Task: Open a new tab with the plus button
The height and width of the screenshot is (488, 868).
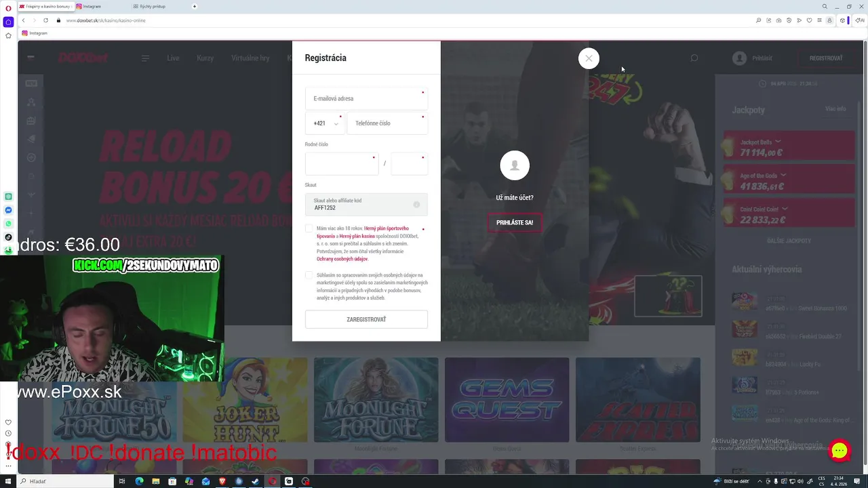Action: [195, 6]
